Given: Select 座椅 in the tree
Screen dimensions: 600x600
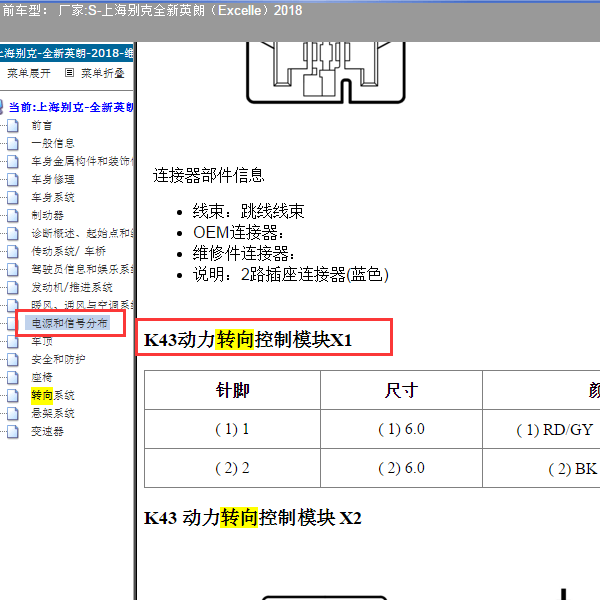Looking at the screenshot, I should point(41,377).
